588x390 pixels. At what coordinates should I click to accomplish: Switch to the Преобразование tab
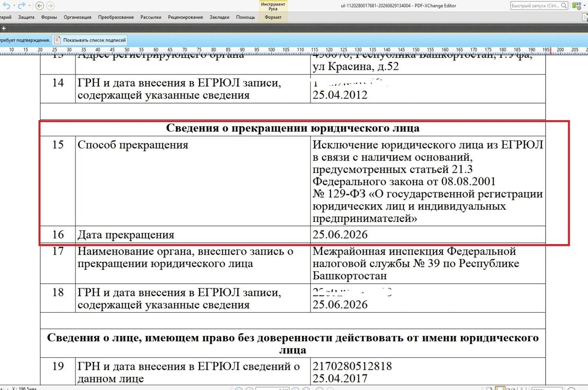116,17
